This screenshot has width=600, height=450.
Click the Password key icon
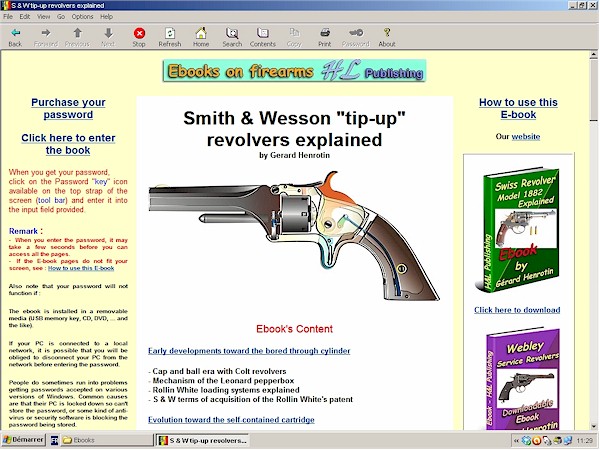coord(356,37)
